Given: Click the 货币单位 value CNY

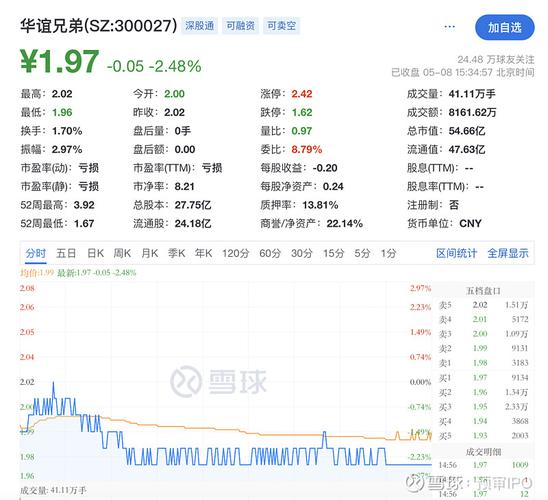Looking at the screenshot, I should tap(470, 223).
